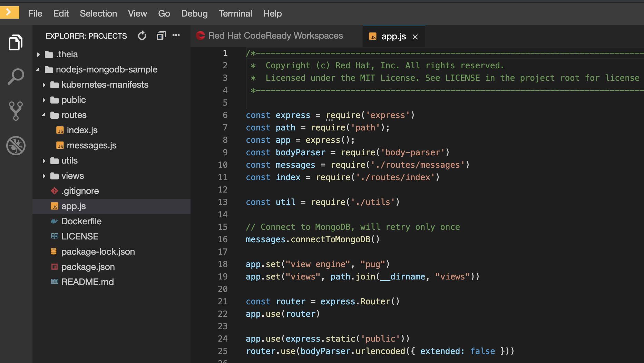644x363 pixels.
Task: Click the index.js file icon
Action: pyautogui.click(x=60, y=130)
